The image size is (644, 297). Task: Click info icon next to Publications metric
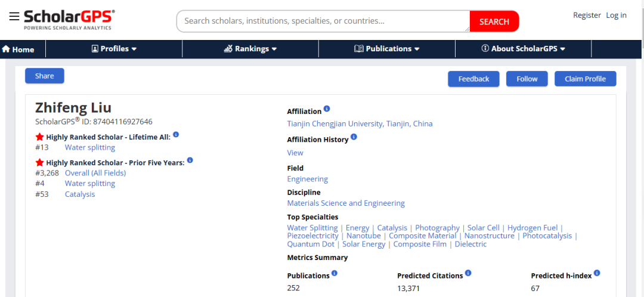pyautogui.click(x=335, y=273)
